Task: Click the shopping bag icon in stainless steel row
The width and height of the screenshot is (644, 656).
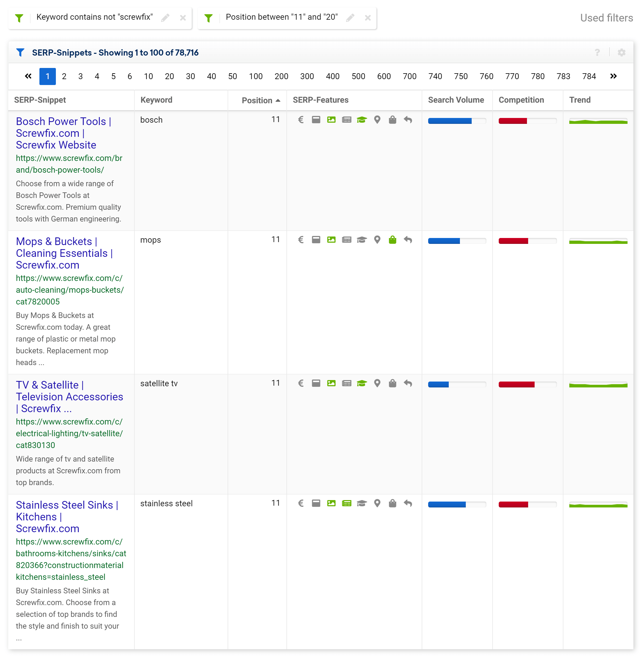Action: 392,503
